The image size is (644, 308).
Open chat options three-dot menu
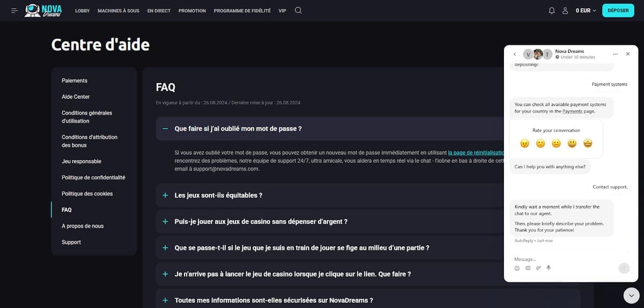615,54
